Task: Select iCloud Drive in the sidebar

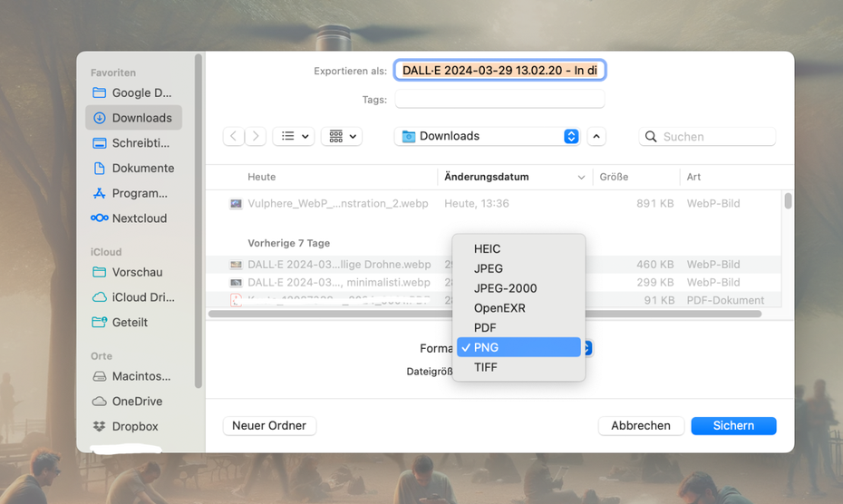Action: pyautogui.click(x=141, y=297)
